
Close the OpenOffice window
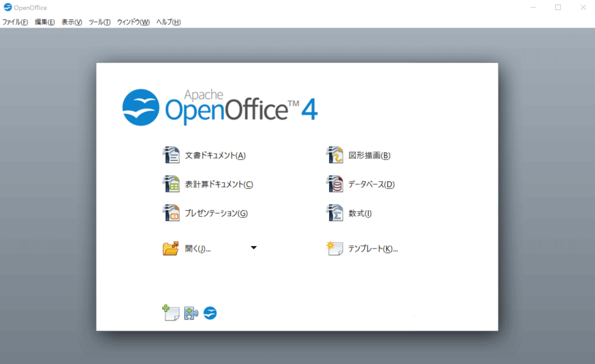(x=583, y=7)
